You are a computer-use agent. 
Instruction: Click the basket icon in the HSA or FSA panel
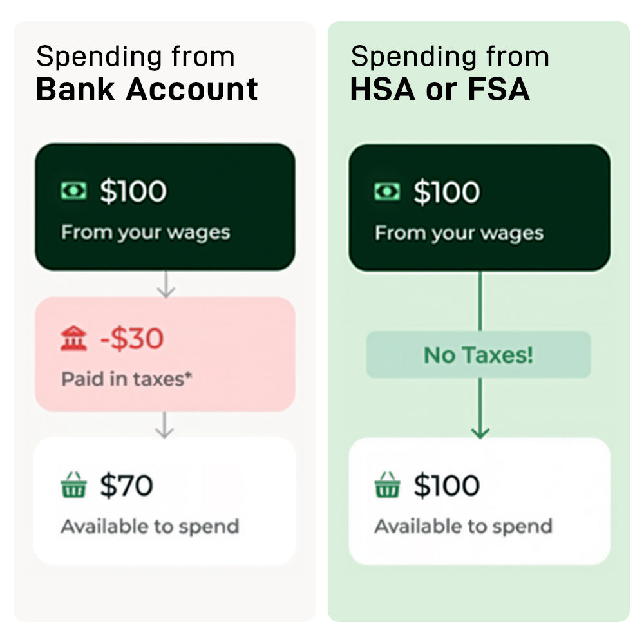387,486
